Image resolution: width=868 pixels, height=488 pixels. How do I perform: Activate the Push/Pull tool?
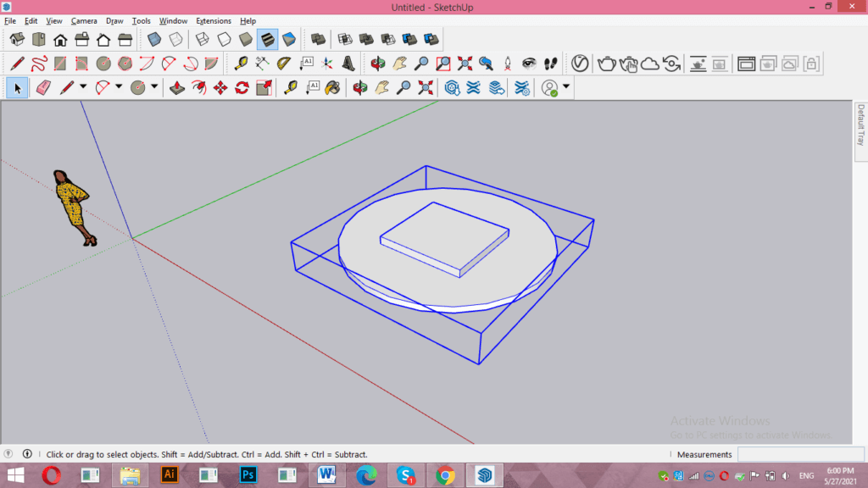177,86
